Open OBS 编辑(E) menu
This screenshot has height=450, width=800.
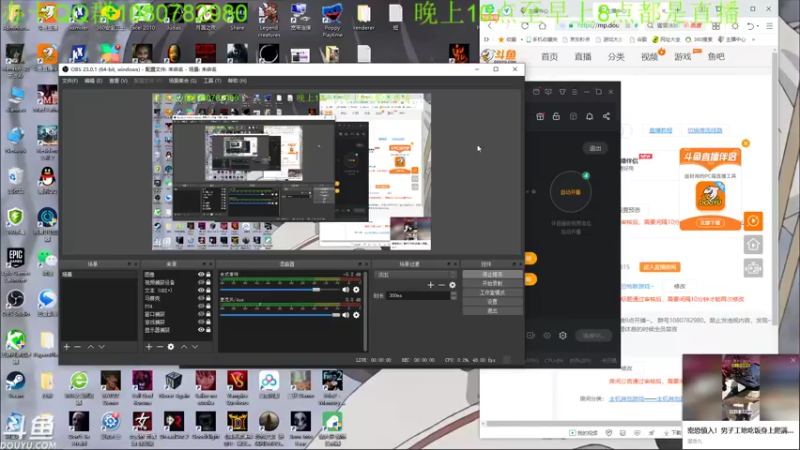click(93, 81)
